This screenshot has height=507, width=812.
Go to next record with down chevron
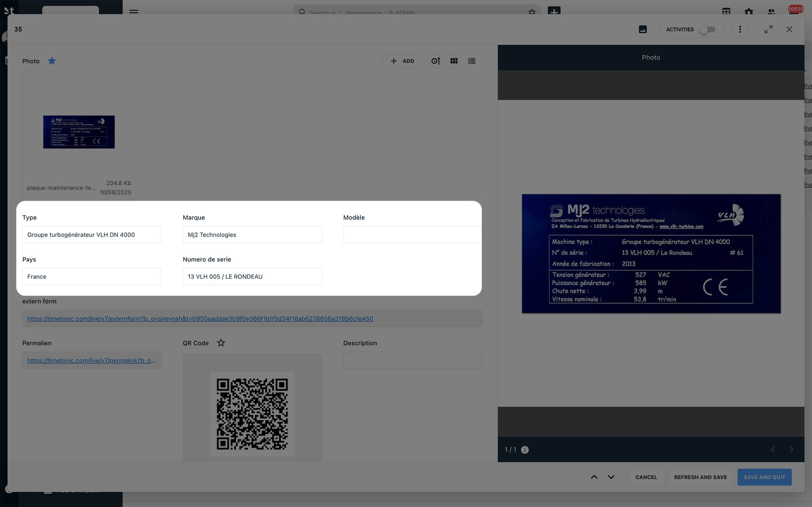point(611,477)
